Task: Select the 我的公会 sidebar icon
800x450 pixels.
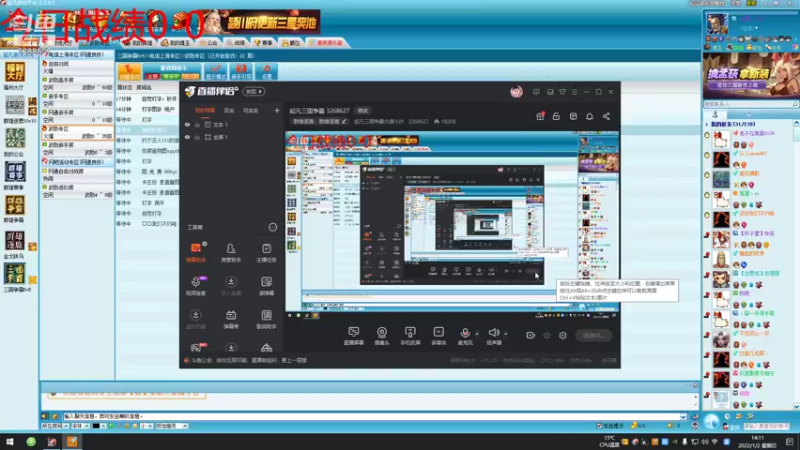Action: [x=14, y=142]
